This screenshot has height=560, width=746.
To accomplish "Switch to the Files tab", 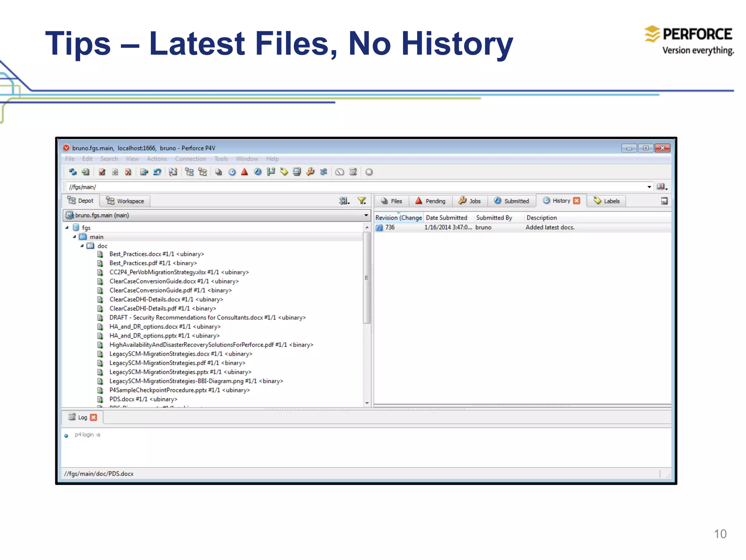I will coord(392,201).
